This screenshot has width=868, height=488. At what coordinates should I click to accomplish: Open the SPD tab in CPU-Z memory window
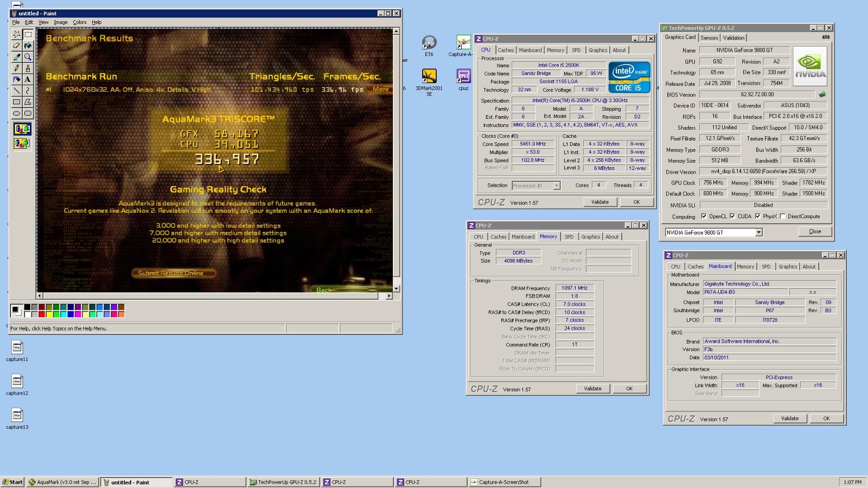(x=569, y=237)
